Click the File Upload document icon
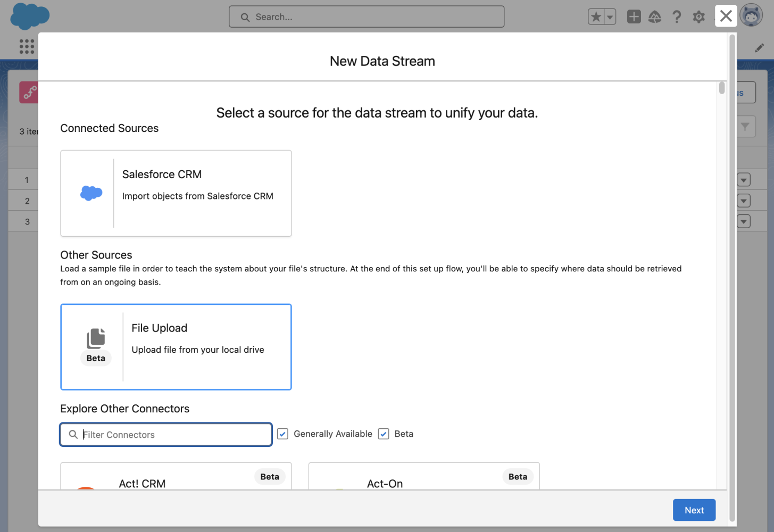Screen dimensions: 774x532 (96, 336)
